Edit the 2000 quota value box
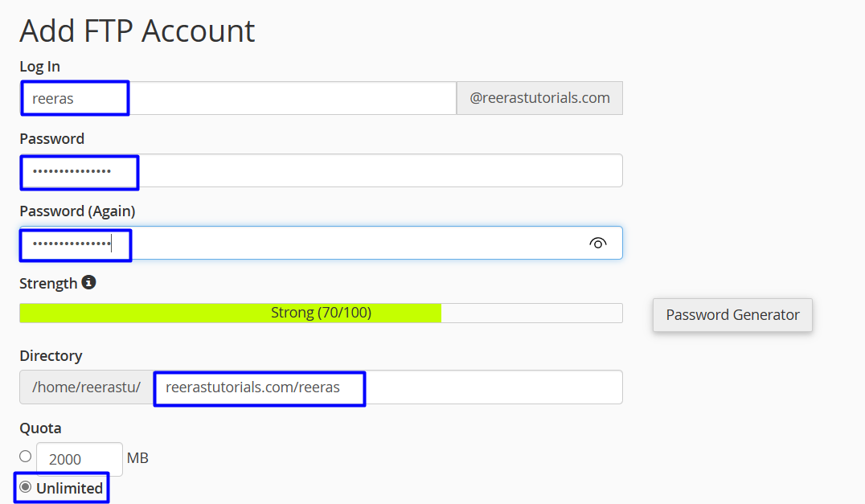The width and height of the screenshot is (865, 504). (79, 459)
